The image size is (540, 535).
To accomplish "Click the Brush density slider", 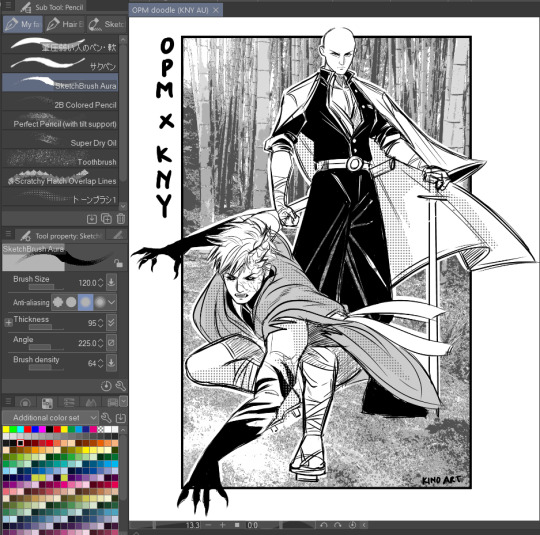I will click(46, 367).
